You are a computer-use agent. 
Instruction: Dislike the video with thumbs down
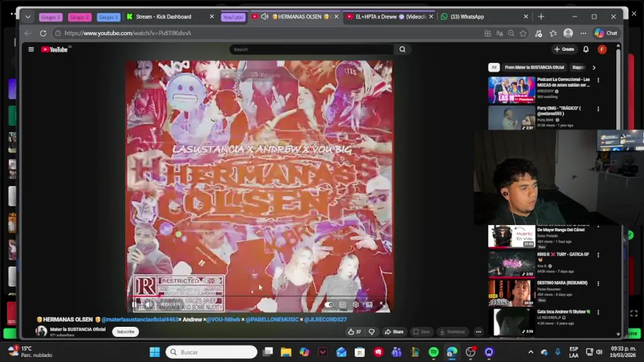(x=372, y=332)
